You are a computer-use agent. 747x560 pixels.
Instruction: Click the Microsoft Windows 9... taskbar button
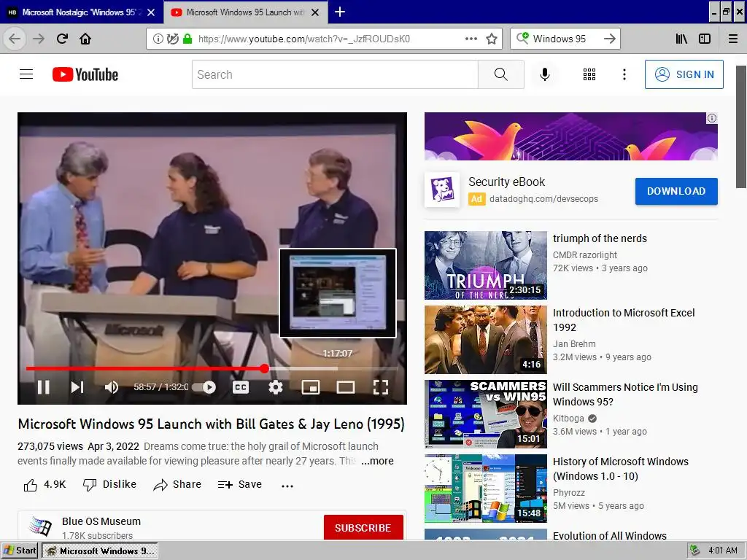click(x=99, y=551)
